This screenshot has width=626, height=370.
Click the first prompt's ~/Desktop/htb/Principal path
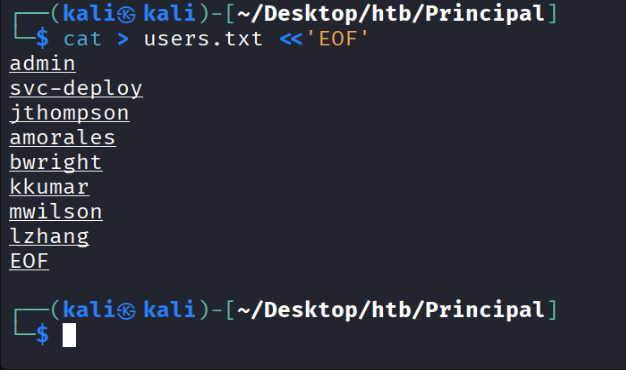coord(391,14)
